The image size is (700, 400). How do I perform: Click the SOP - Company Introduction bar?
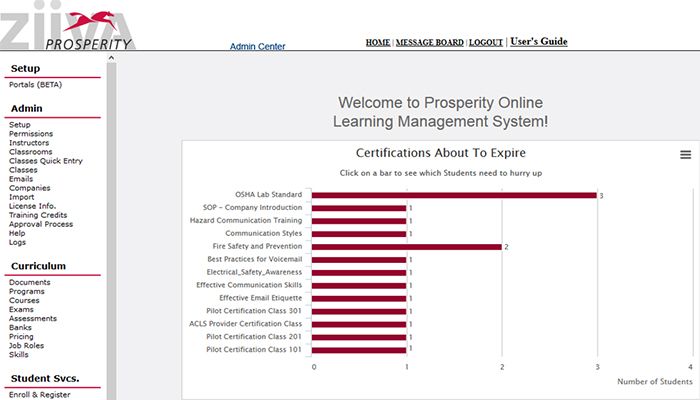[359, 208]
